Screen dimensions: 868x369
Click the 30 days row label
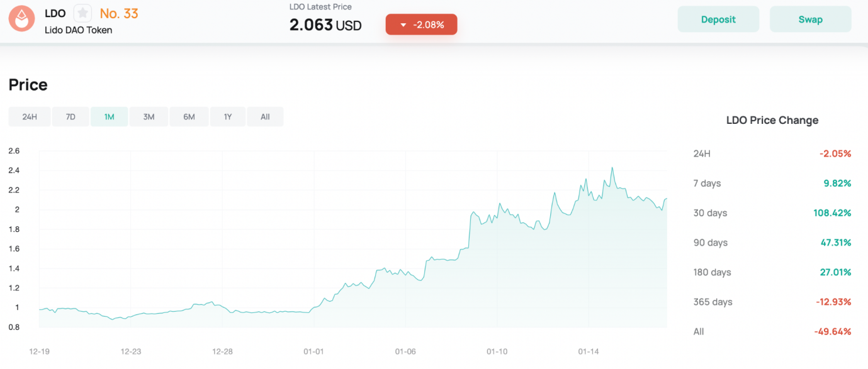pyautogui.click(x=710, y=213)
